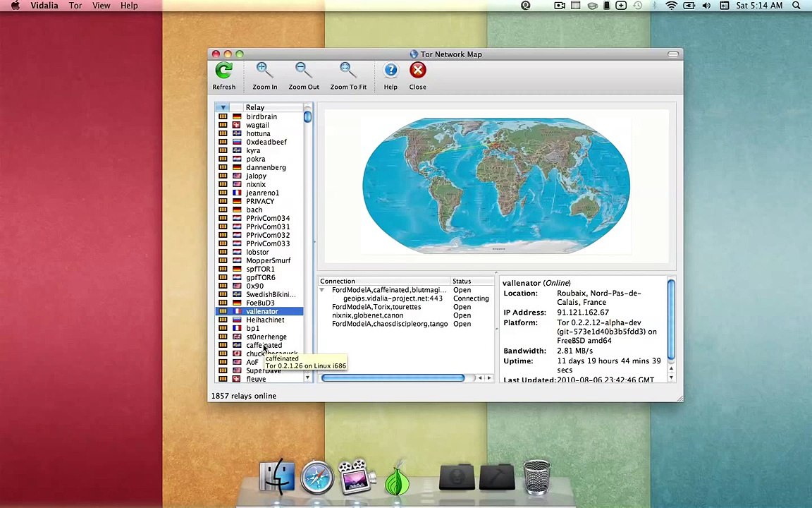Screen dimensions: 812x508
Task: Click the Status column header
Action: (x=472, y=281)
